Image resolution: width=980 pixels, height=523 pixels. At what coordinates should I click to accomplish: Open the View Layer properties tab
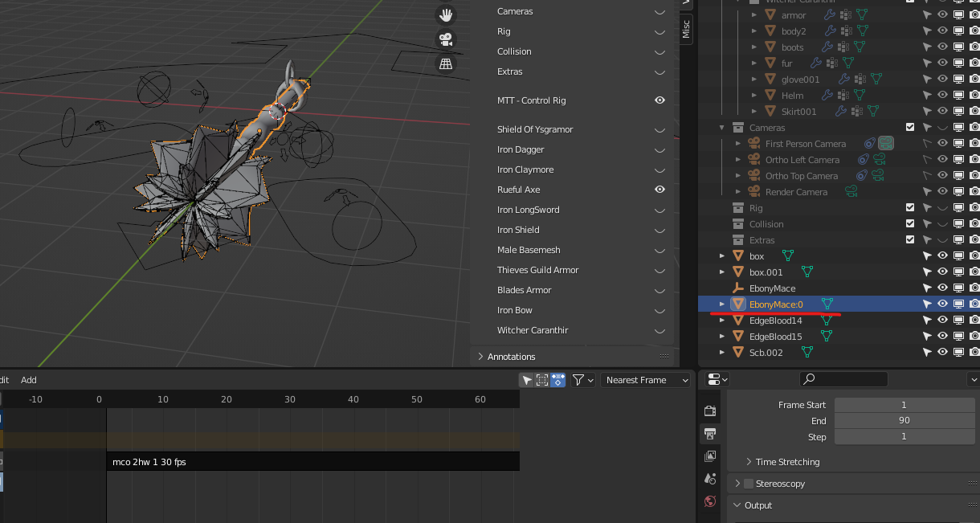(710, 456)
